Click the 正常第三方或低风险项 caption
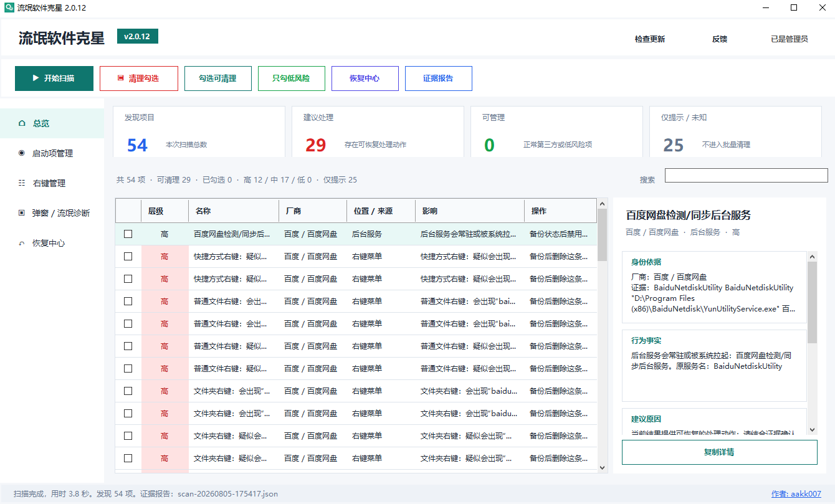 pos(558,145)
